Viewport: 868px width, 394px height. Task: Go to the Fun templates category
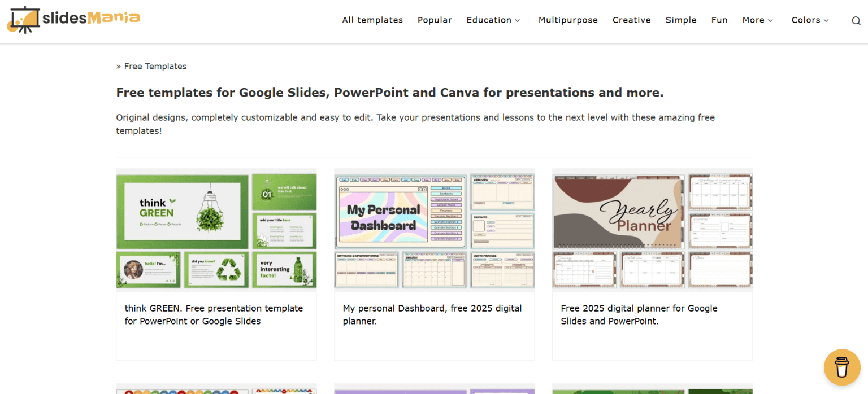[719, 20]
